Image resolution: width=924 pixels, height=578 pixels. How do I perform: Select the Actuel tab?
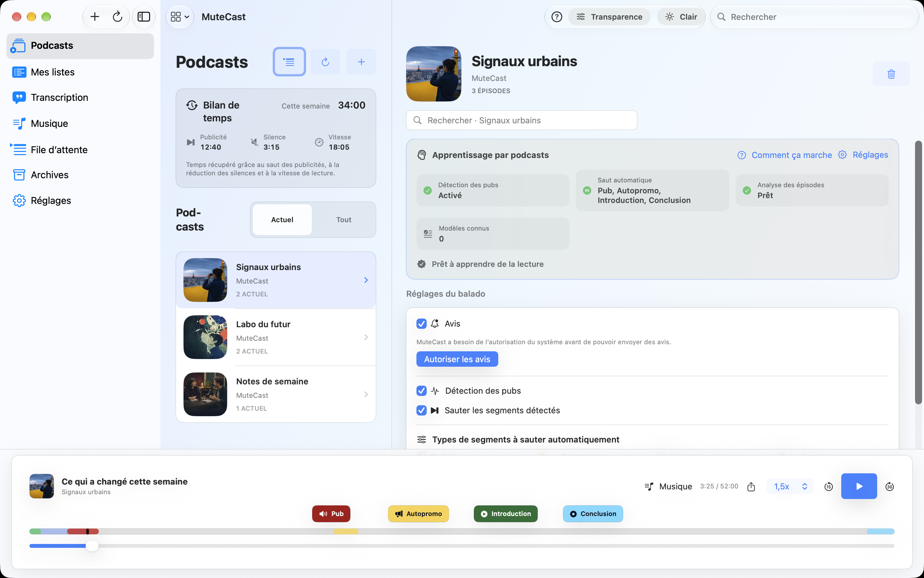coord(282,219)
